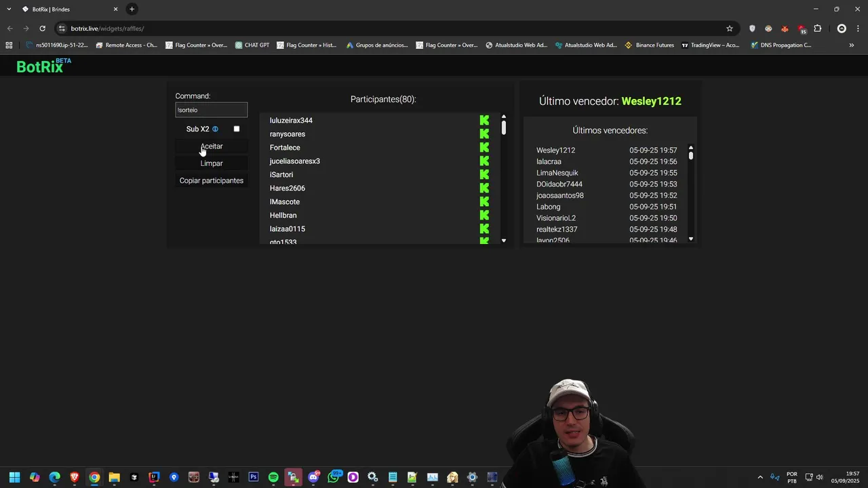
Task: Select winner realtekz1337 in the list
Action: click(x=557, y=229)
